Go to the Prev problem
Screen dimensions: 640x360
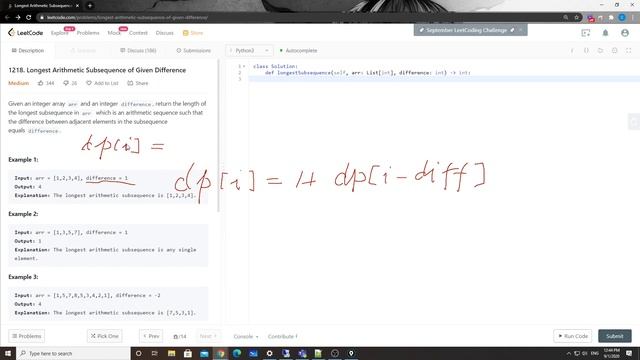click(x=151, y=336)
